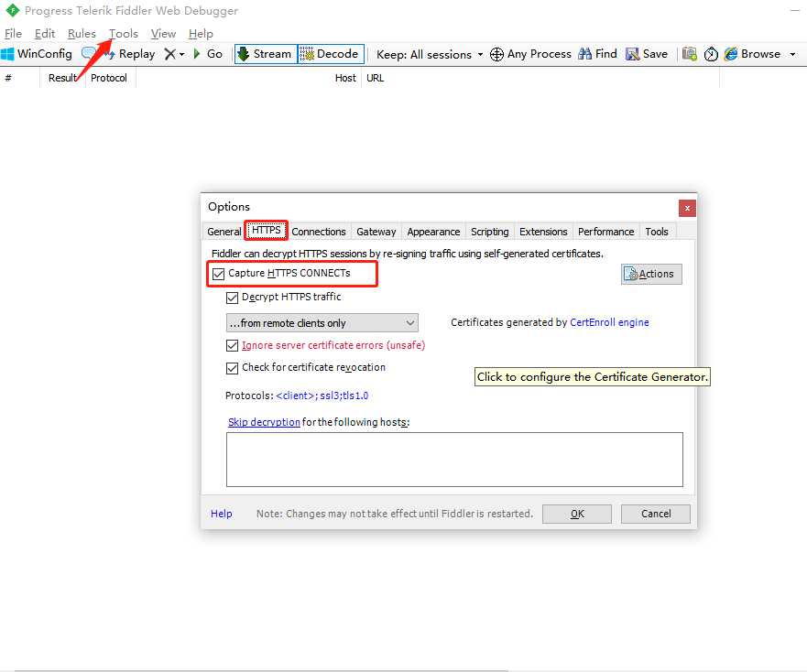Switch to General tab in Options
This screenshot has height=672, width=807.
[224, 232]
